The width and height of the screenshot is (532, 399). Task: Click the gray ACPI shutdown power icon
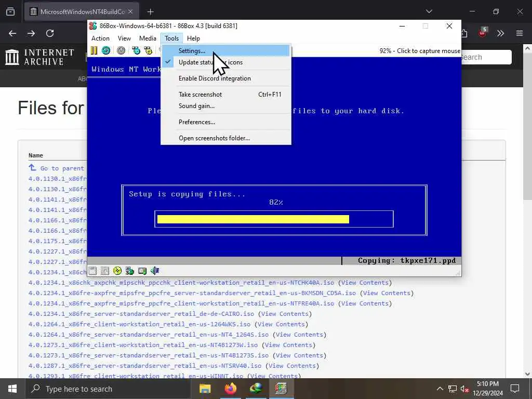point(121,50)
